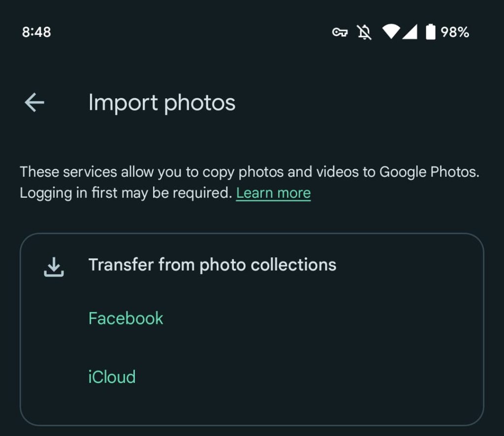Select iCloud to import photos
This screenshot has width=504, height=436.
pyautogui.click(x=112, y=377)
